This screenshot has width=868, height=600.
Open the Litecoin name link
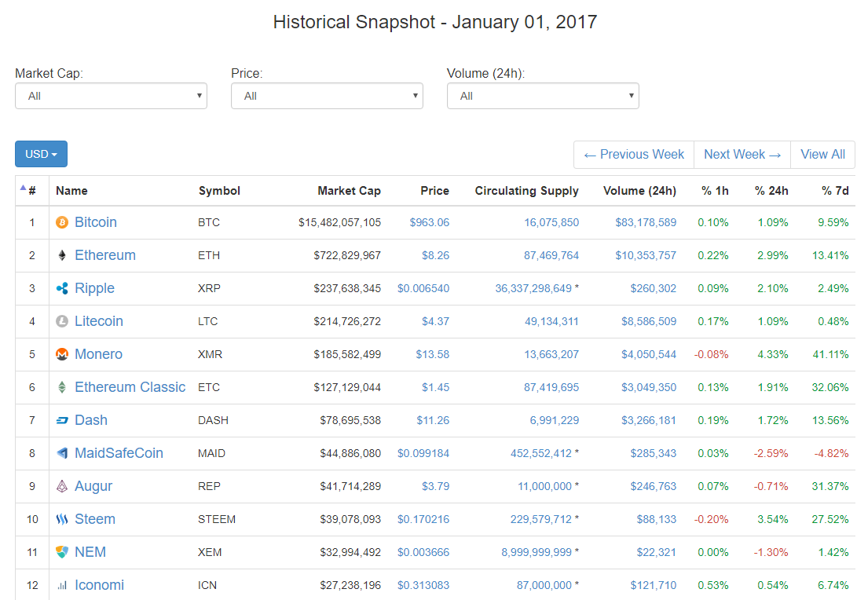[x=99, y=321]
